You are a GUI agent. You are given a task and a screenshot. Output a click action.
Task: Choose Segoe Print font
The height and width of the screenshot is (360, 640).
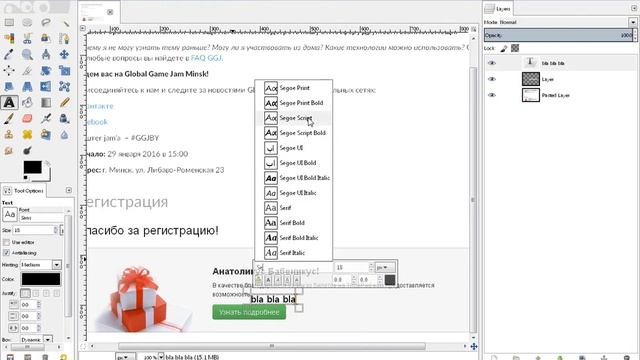point(293,88)
